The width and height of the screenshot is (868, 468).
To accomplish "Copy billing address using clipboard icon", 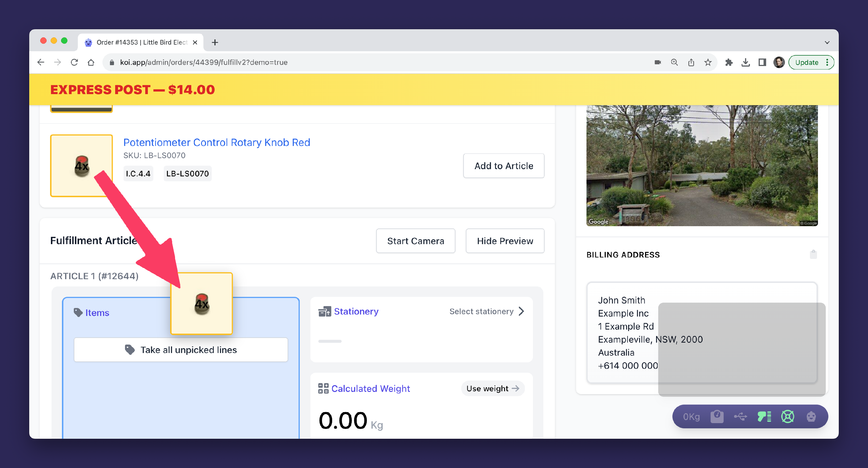I will click(813, 254).
